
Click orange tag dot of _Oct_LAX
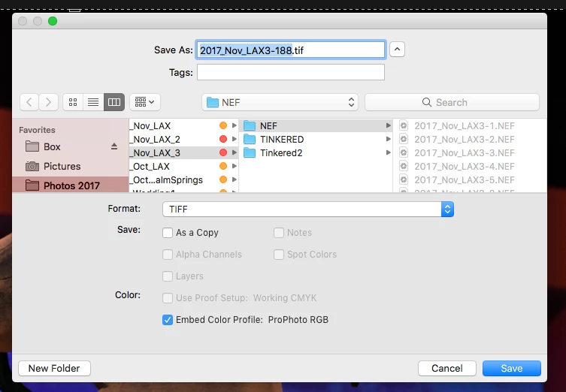[x=223, y=166]
